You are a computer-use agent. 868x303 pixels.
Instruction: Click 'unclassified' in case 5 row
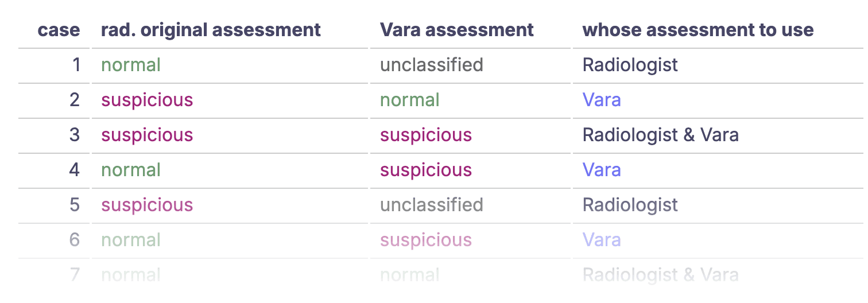(x=432, y=205)
